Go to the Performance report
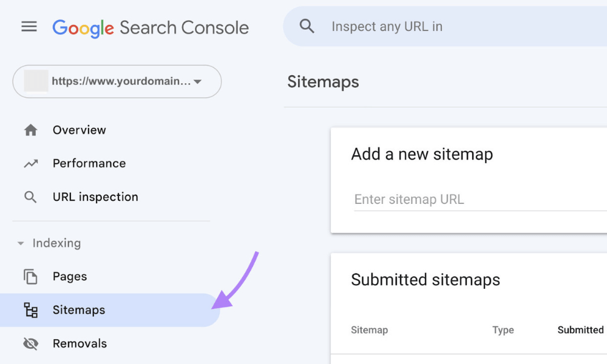The width and height of the screenshot is (607, 364). tap(89, 164)
